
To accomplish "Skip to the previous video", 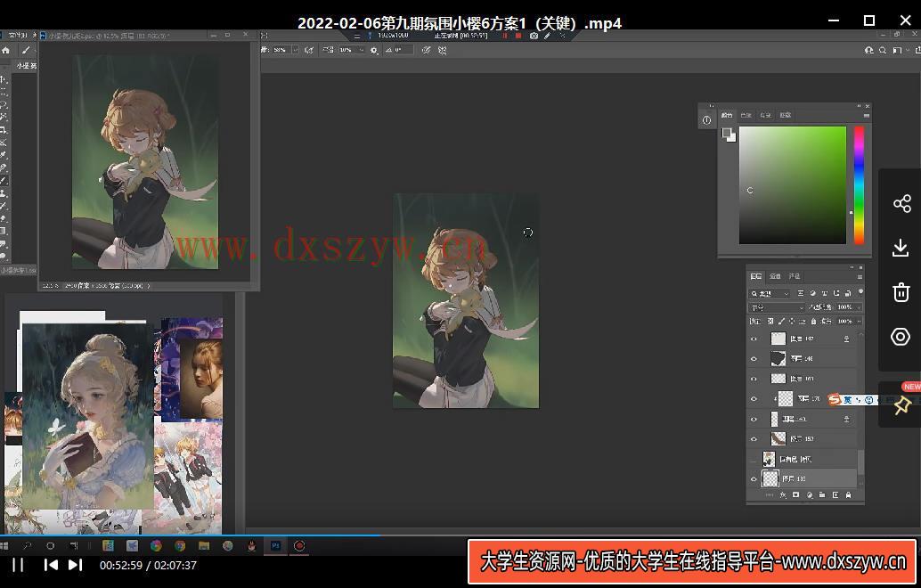I will [x=51, y=565].
